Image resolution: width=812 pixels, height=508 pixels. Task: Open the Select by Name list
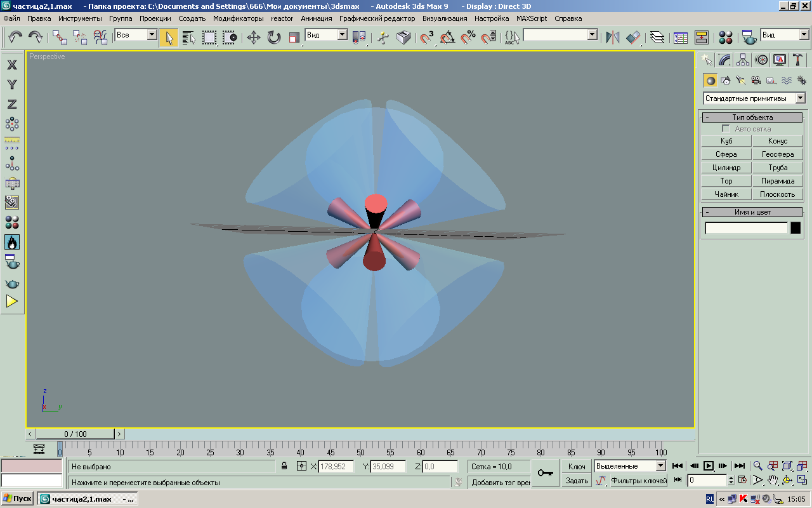click(189, 37)
